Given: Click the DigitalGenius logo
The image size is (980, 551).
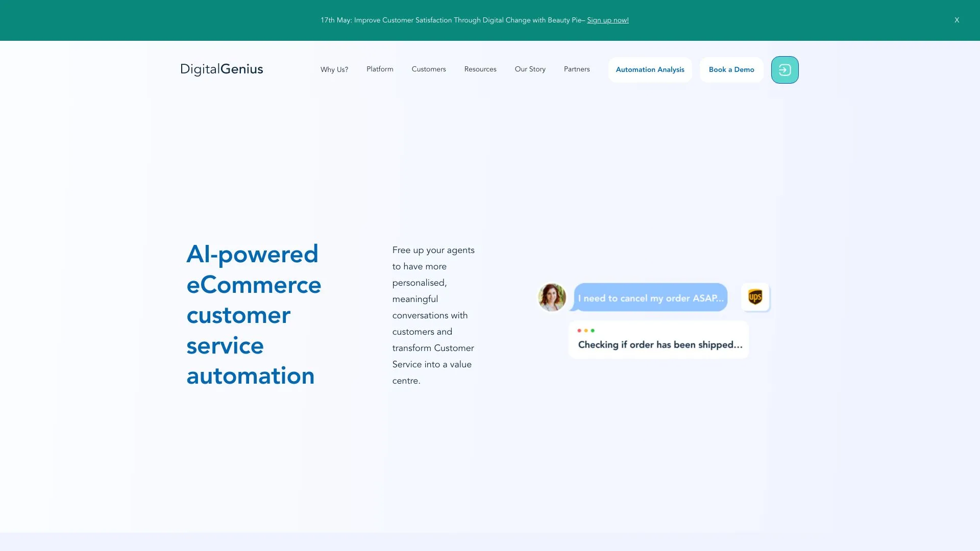Looking at the screenshot, I should pyautogui.click(x=221, y=69).
